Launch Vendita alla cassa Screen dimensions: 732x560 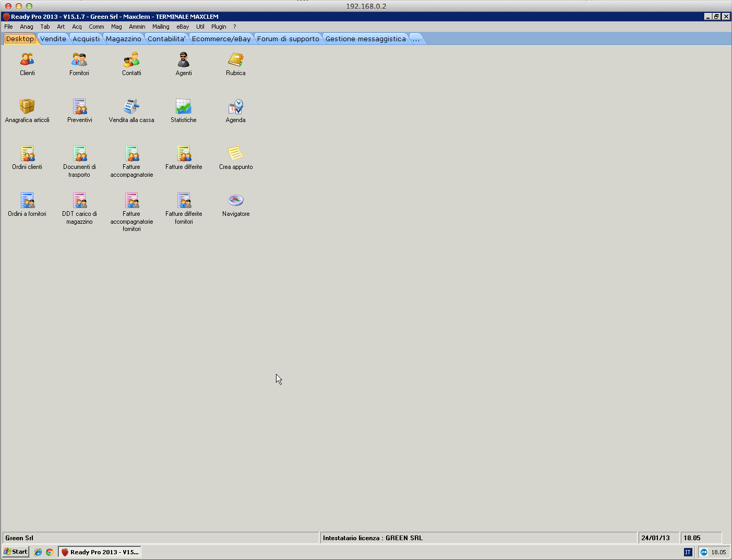coord(131,106)
